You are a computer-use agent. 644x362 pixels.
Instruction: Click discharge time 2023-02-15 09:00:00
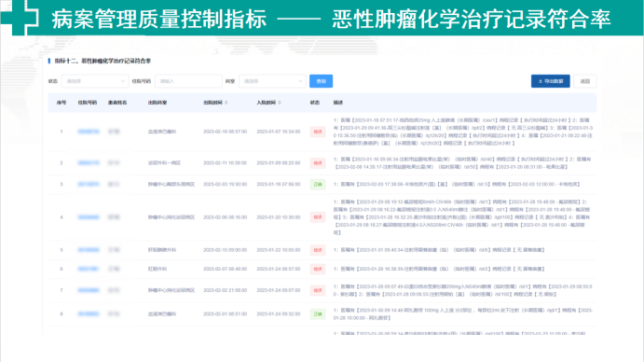[225, 250]
